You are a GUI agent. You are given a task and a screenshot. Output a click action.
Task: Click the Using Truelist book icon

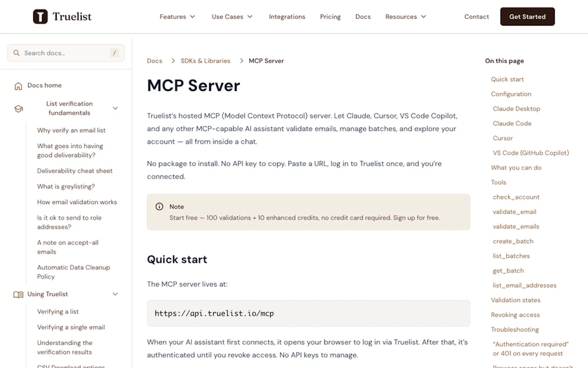(x=18, y=294)
